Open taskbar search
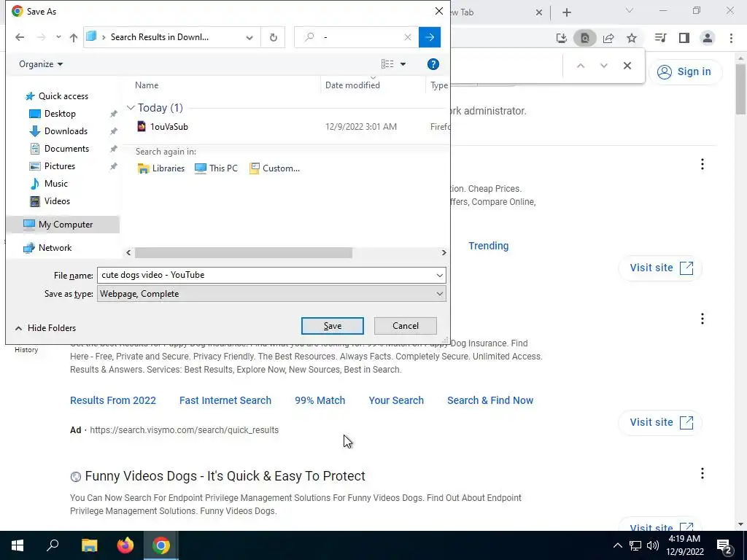This screenshot has width=747, height=560. (x=53, y=545)
